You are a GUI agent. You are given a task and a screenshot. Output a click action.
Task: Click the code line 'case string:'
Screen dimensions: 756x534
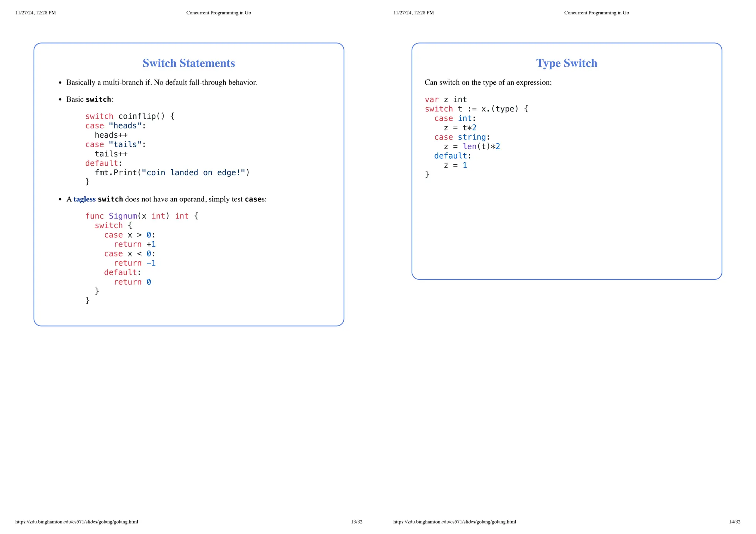463,137
